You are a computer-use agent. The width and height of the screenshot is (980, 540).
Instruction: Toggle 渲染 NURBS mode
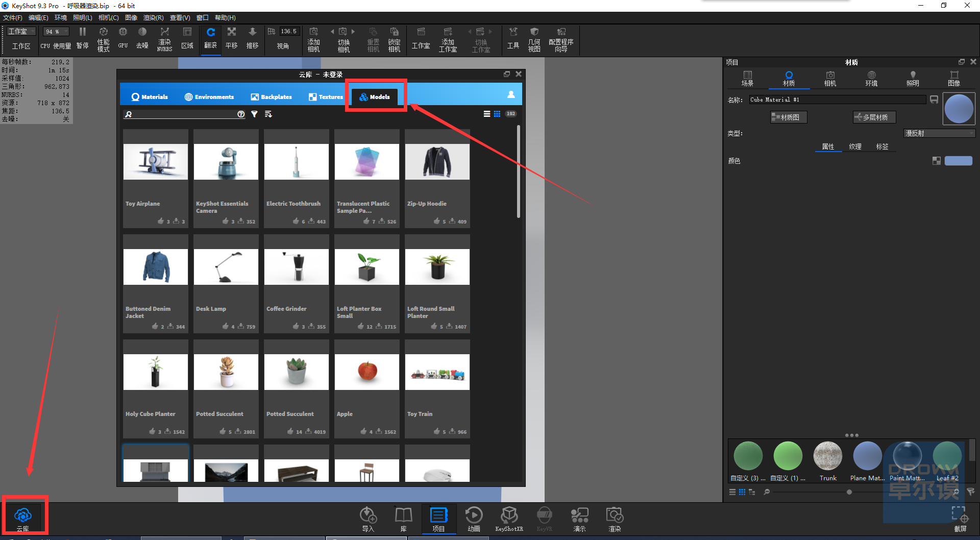pyautogui.click(x=164, y=39)
